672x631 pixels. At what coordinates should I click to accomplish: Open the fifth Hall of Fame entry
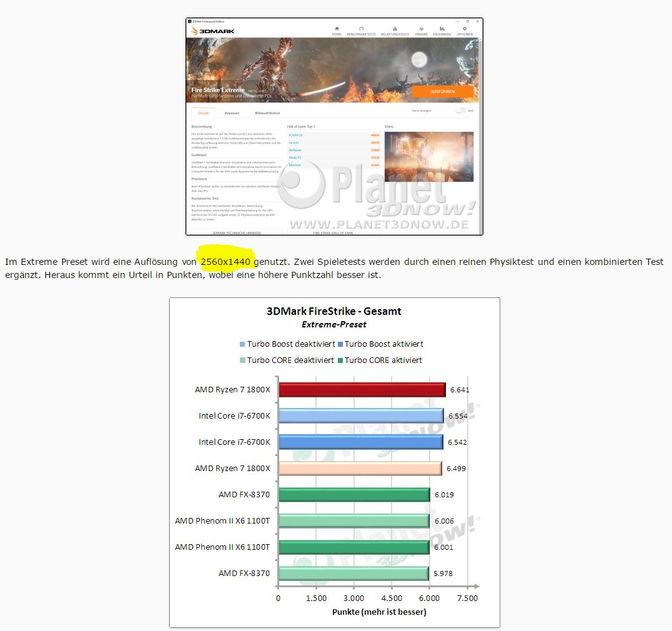(334, 165)
